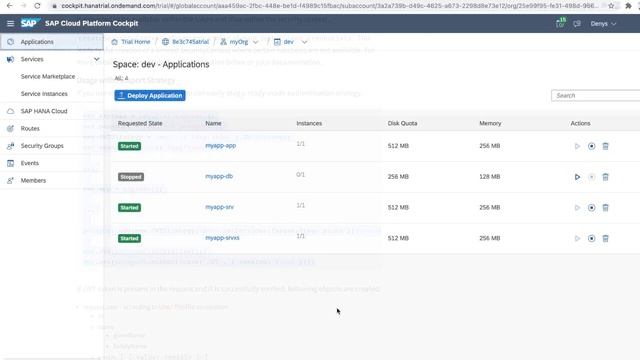Screen dimensions: 640x360
Task: Open the hamburger navigation menu
Action: (x=10, y=24)
